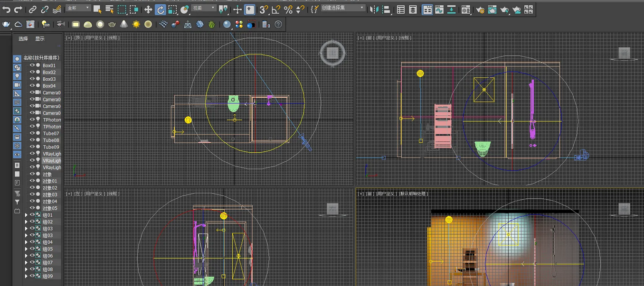The height and width of the screenshot is (286, 644).
Task: Select the Link objects tool
Action: (32, 9)
